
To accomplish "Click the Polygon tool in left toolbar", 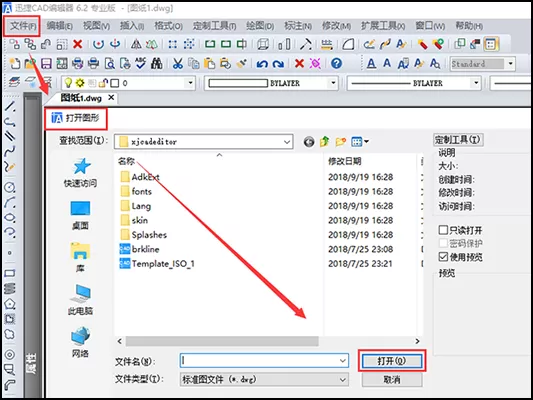I will [x=10, y=303].
